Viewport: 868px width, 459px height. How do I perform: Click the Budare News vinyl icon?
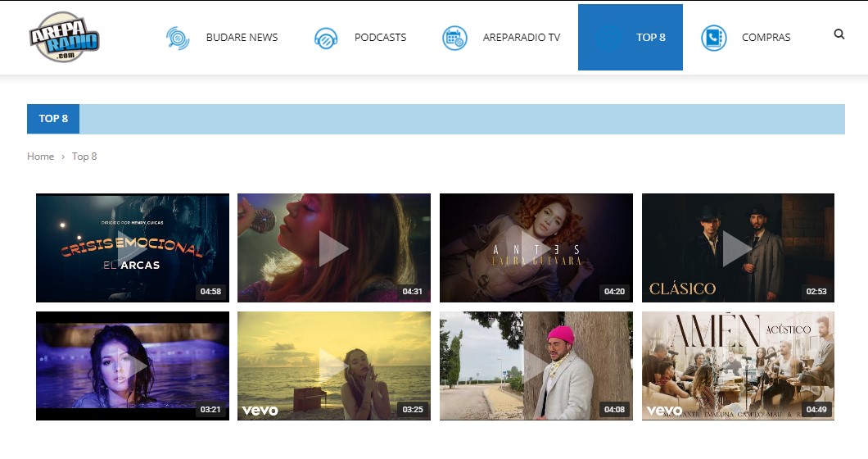[x=178, y=38]
